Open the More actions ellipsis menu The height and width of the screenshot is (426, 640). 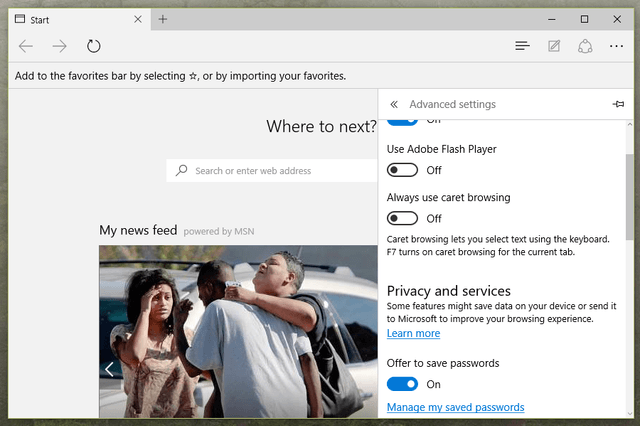(x=616, y=46)
